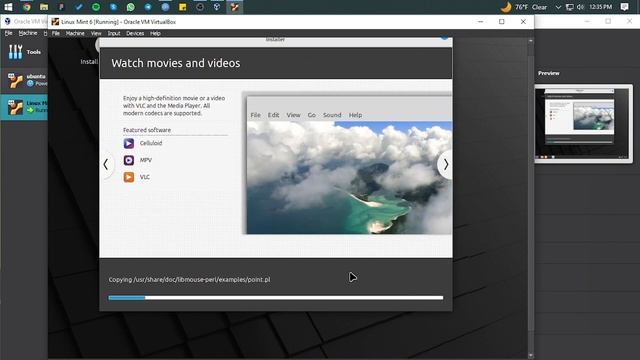Open the green Spotify taskbar icon
The image size is (640, 360).
click(x=96, y=7)
